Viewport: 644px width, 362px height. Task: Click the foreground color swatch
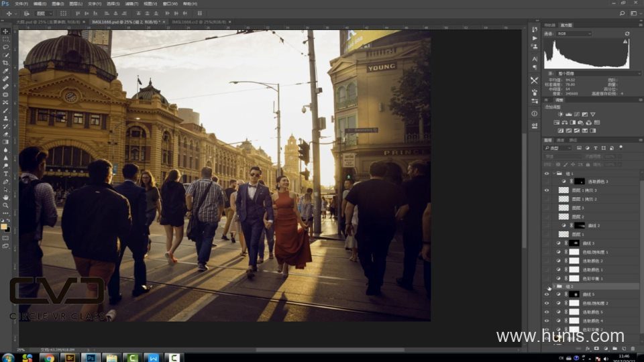coord(5,225)
